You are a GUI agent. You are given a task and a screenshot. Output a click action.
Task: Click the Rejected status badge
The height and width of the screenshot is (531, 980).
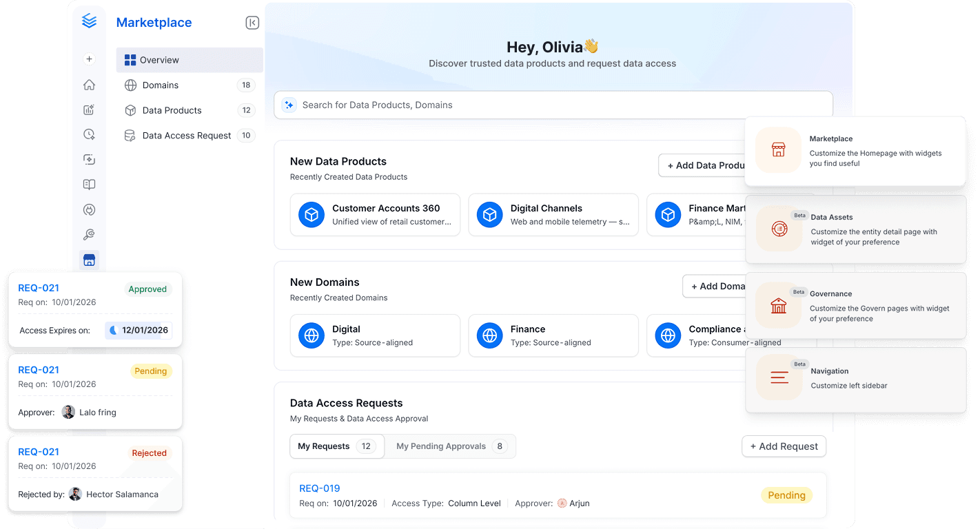[149, 453]
